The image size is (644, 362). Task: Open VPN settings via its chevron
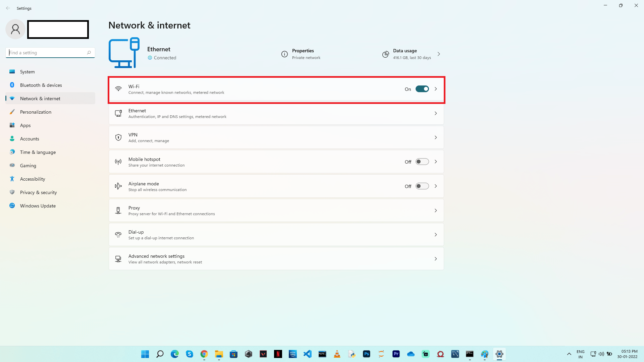pyautogui.click(x=436, y=137)
